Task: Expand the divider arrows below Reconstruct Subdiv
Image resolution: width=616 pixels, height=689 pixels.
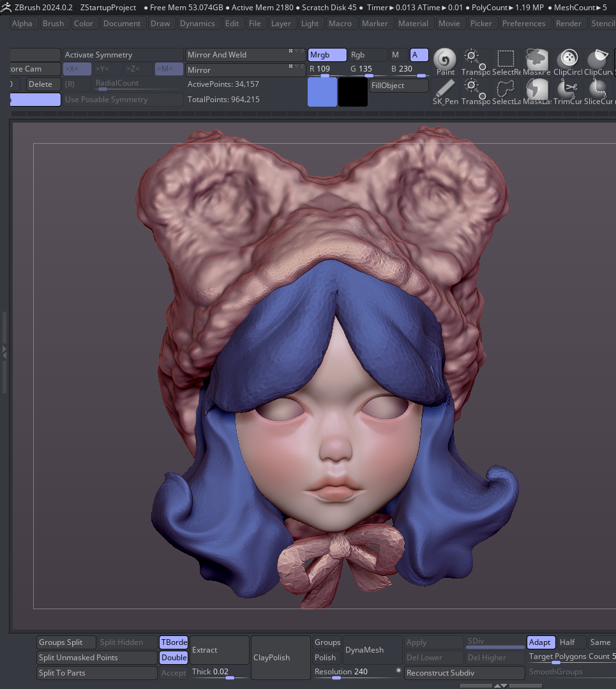Action: [501, 685]
